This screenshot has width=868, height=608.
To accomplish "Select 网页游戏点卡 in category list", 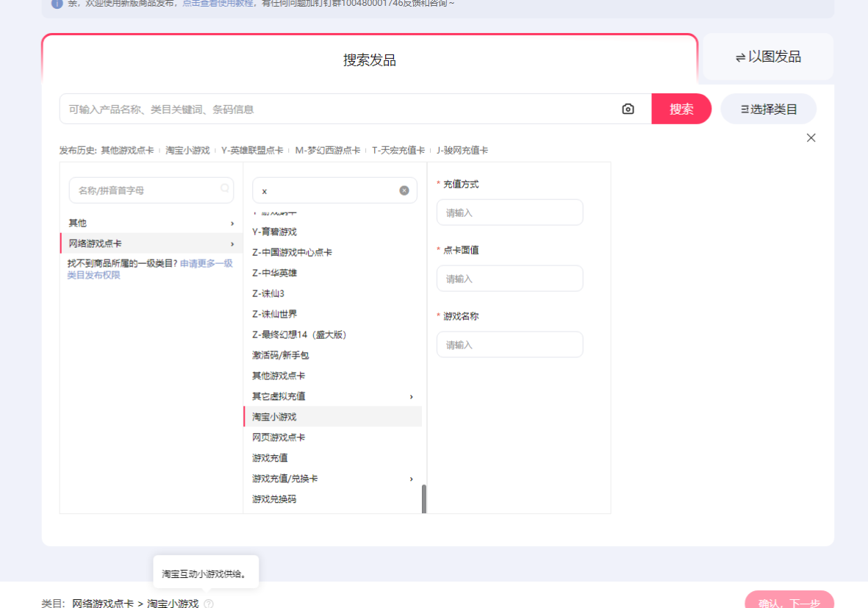I will coord(279,437).
